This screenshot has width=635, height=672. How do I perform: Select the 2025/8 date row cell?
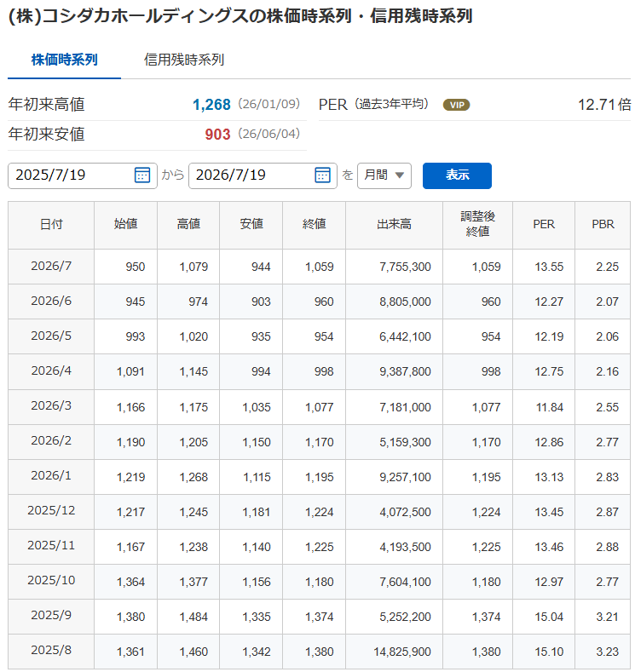tap(51, 651)
